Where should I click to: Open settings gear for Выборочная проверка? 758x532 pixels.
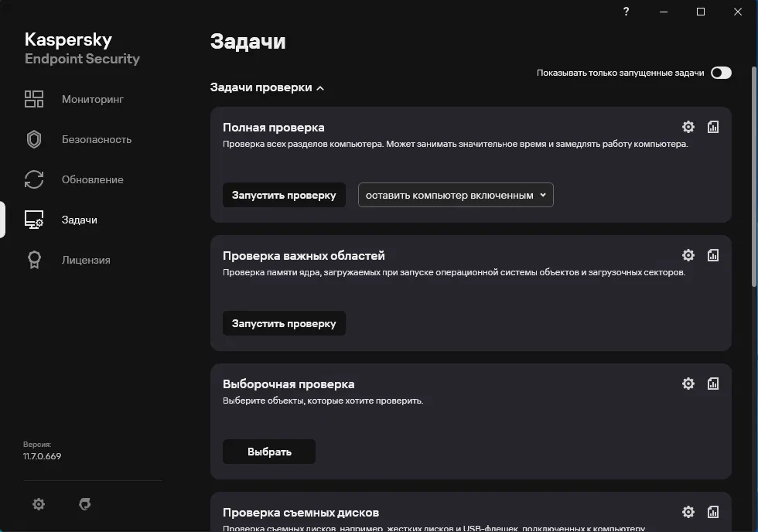pyautogui.click(x=688, y=384)
